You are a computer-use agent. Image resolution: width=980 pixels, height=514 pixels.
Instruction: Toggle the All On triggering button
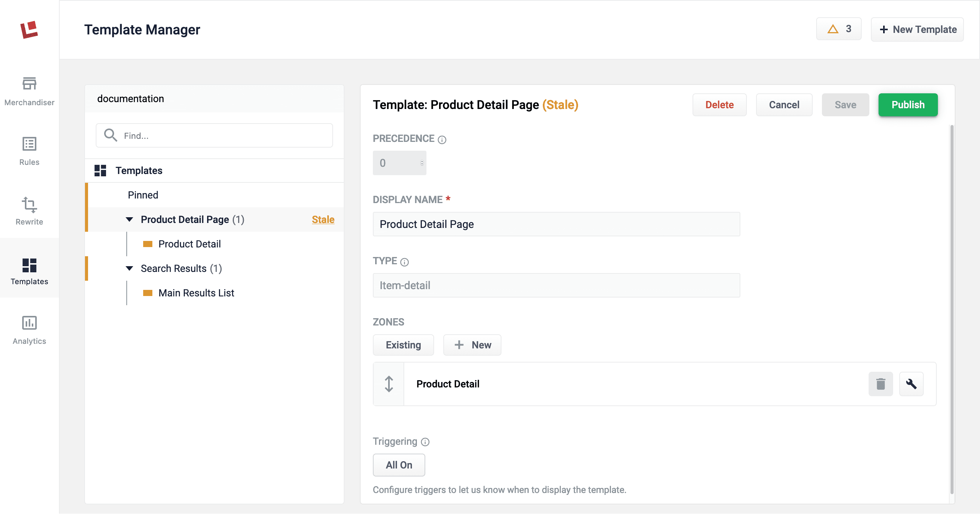[x=399, y=465]
